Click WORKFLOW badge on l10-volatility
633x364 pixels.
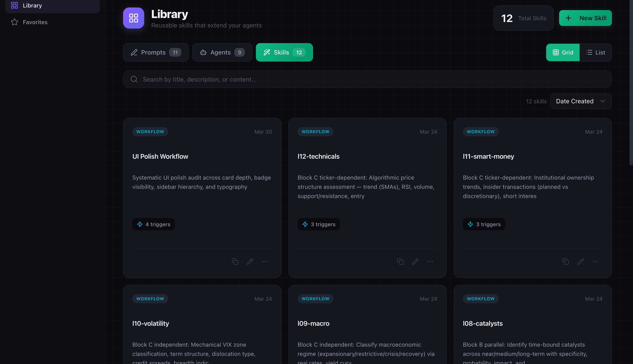[x=150, y=299]
